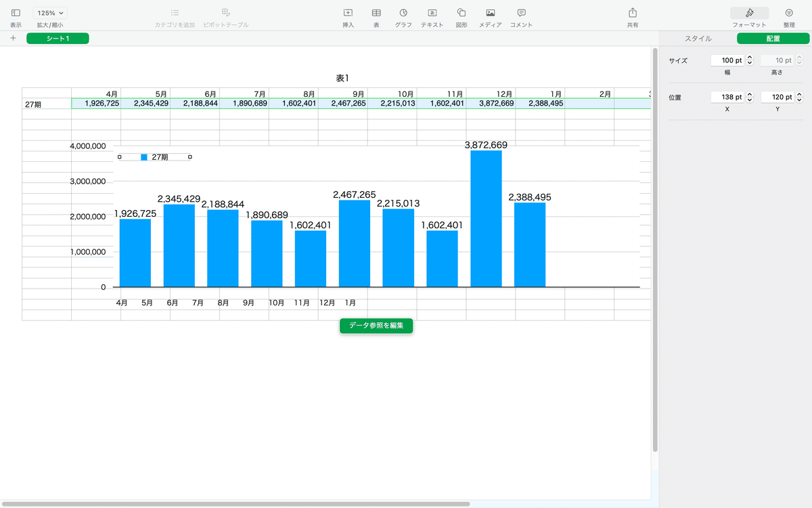This screenshot has height=508, width=812.
Task: Select the 27期 row header cell
Action: click(47, 104)
